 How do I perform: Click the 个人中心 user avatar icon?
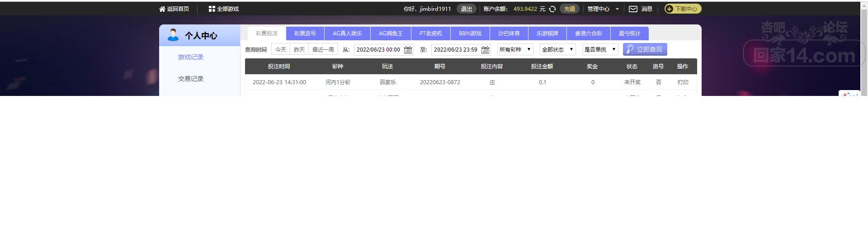tap(173, 35)
